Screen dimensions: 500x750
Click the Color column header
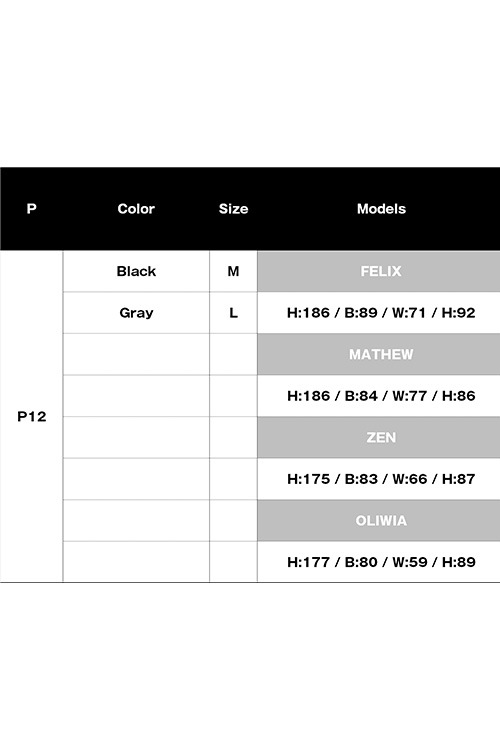pyautogui.click(x=136, y=209)
